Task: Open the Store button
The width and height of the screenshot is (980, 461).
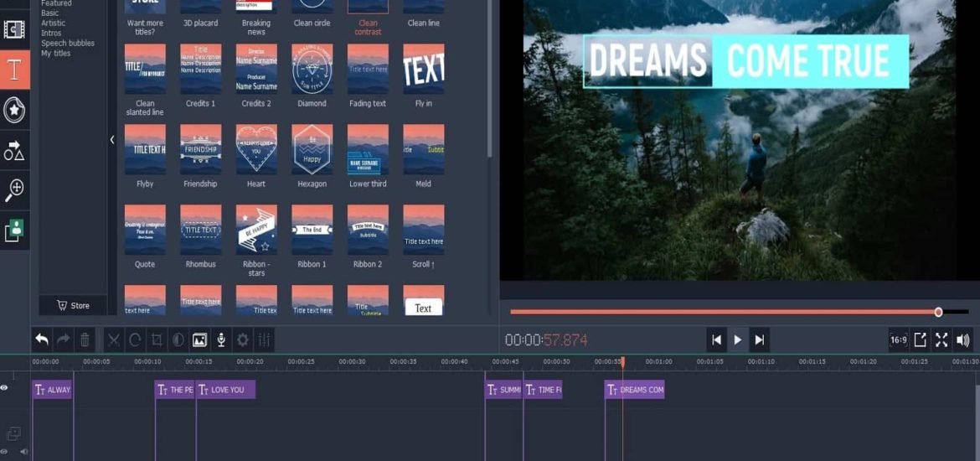Action: click(x=73, y=305)
